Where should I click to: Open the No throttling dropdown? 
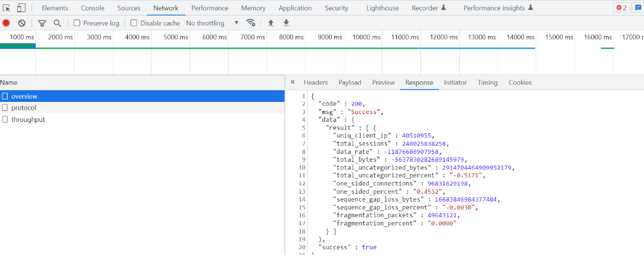point(212,23)
